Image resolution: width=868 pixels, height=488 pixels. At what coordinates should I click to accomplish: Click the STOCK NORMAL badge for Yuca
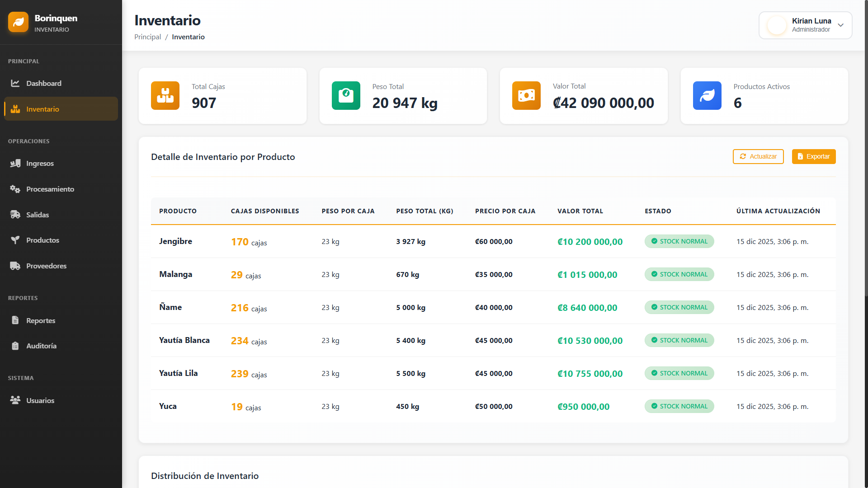679,406
